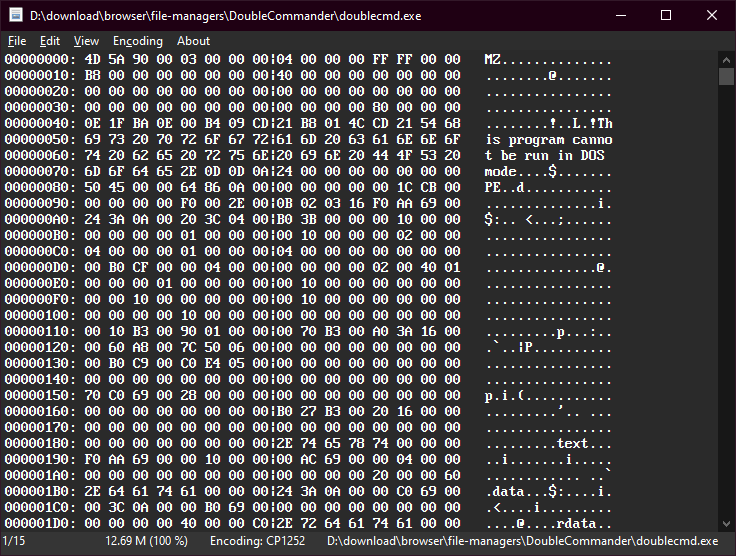Click the viewer app icon in title bar
This screenshot has width=736, height=556.
point(14,15)
